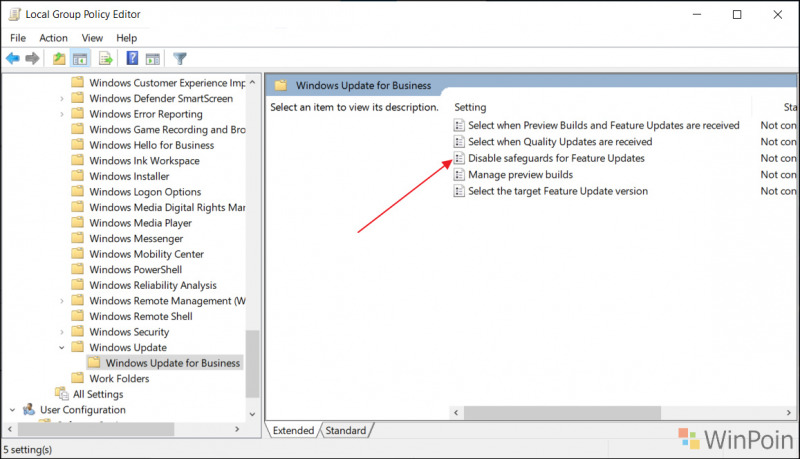Click policy icon next to Manage preview builds
The image size is (800, 459).
click(x=459, y=174)
